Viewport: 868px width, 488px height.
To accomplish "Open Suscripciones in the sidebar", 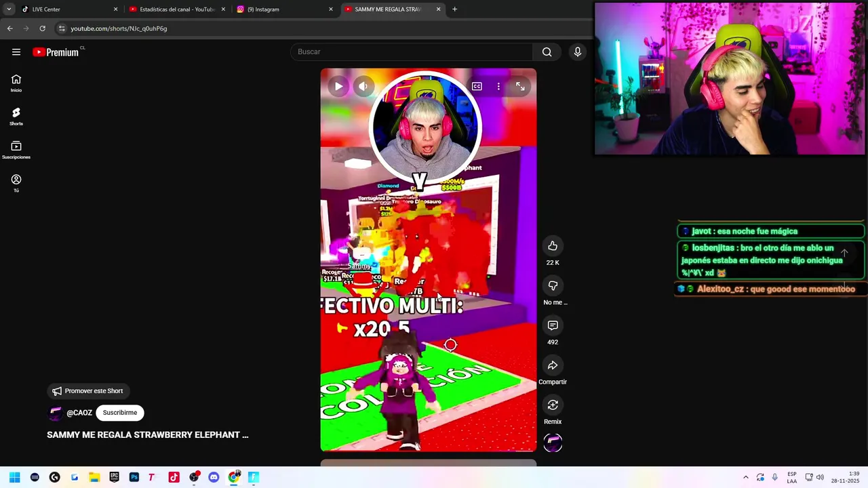I will point(16,150).
